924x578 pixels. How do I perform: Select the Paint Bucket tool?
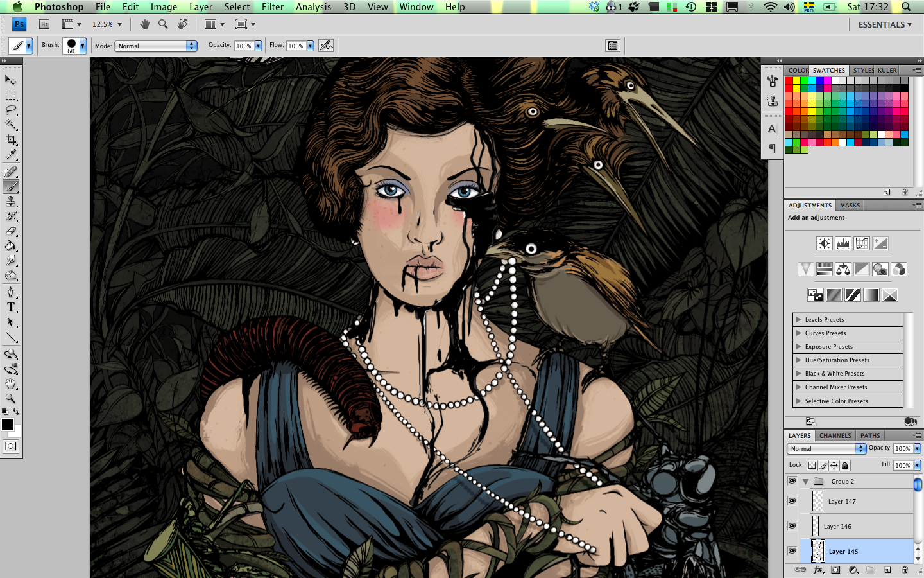pos(11,246)
